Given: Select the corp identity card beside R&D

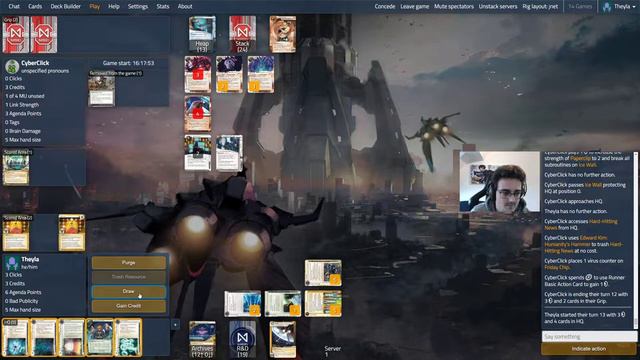Looking at the screenshot, I should tap(283, 339).
